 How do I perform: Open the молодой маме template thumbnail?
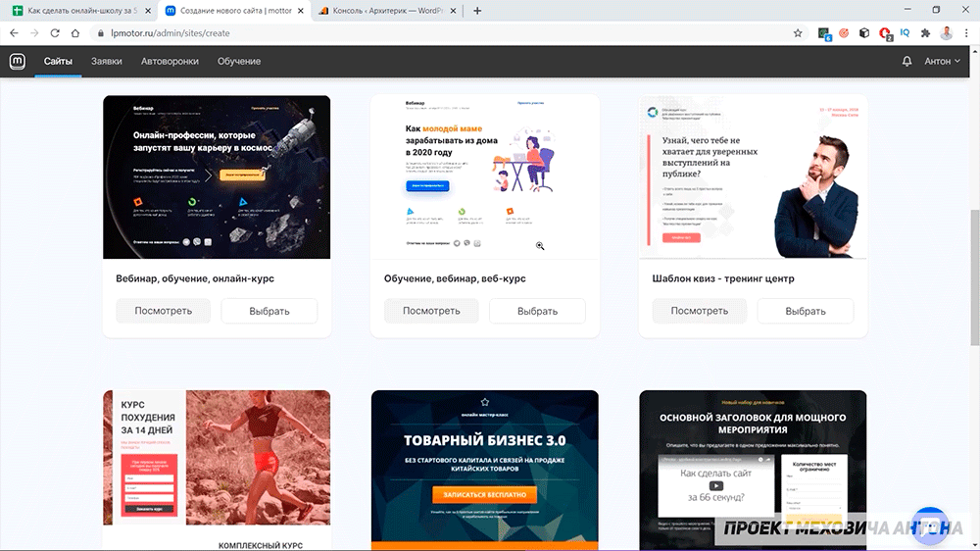click(x=485, y=177)
